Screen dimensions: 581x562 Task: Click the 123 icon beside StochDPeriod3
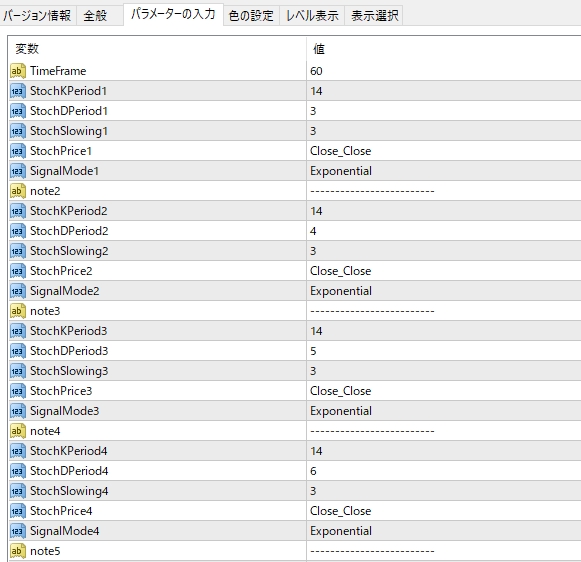click(x=18, y=351)
